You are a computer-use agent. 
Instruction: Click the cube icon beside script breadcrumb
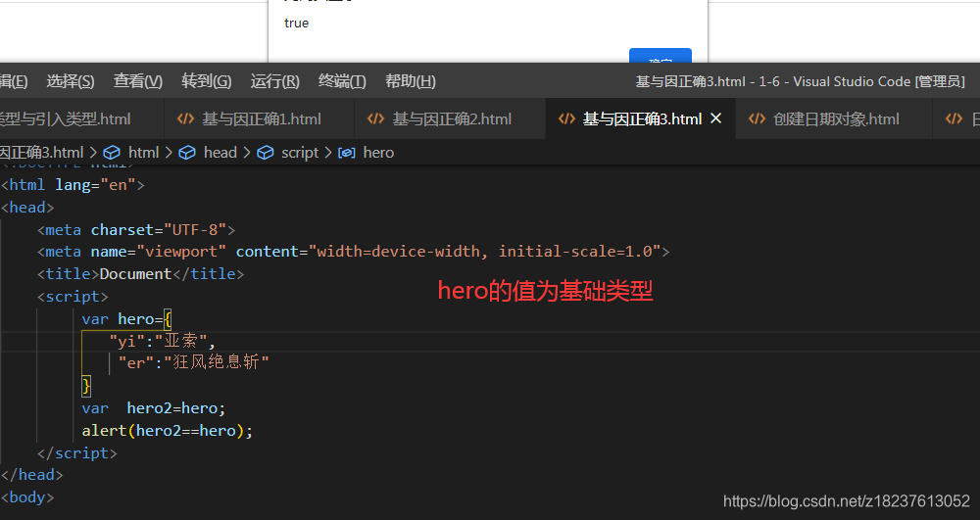point(265,153)
